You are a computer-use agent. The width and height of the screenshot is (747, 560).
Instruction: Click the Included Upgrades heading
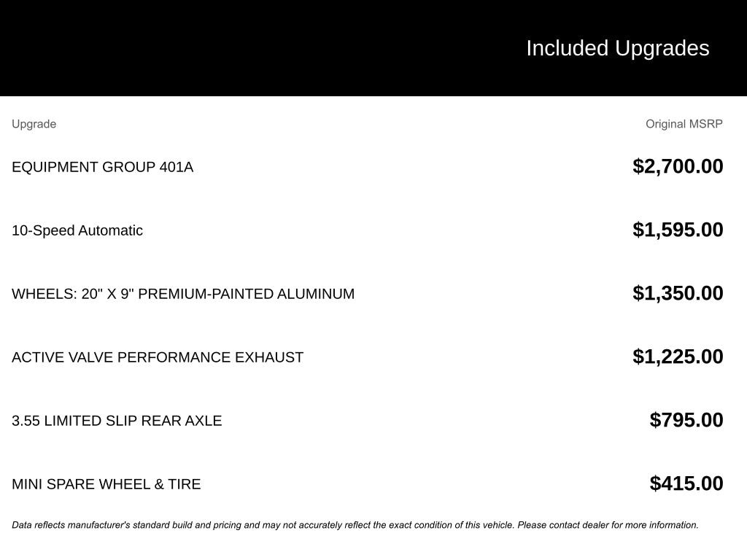617,48
